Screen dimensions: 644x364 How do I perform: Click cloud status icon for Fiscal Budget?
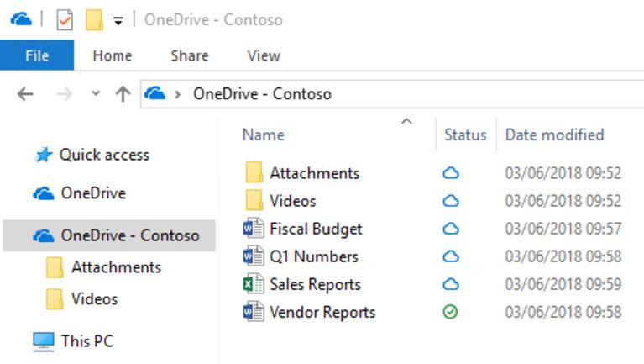(451, 229)
